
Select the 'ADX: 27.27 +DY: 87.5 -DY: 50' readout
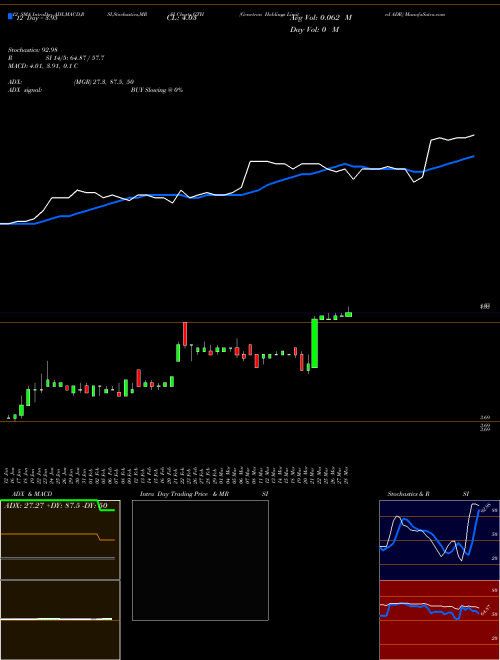click(55, 506)
